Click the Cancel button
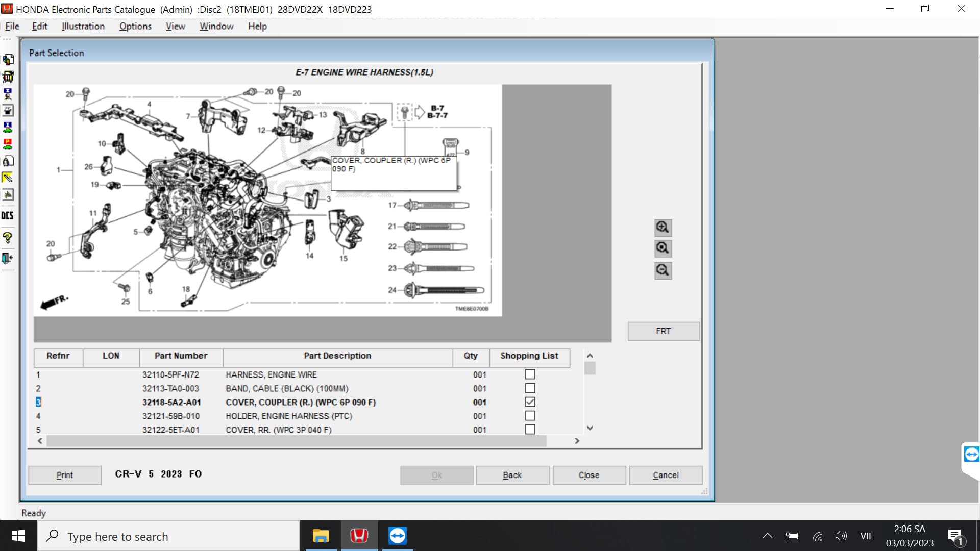The width and height of the screenshot is (980, 551). tap(666, 475)
